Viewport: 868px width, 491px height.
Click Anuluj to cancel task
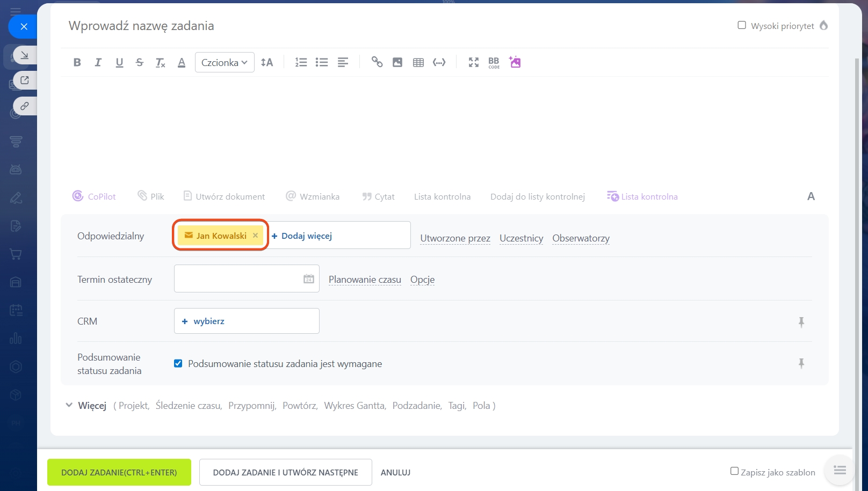(x=395, y=472)
